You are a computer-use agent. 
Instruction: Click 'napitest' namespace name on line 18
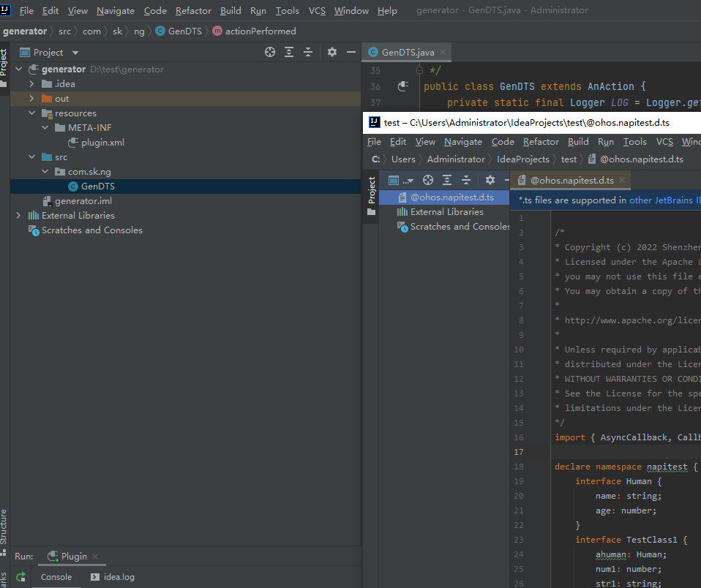pyautogui.click(x=667, y=467)
